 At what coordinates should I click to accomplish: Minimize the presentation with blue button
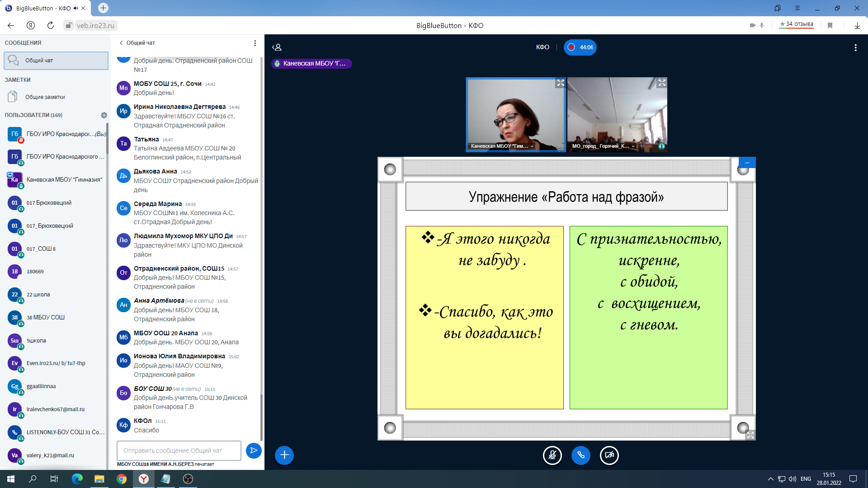pyautogui.click(x=747, y=163)
